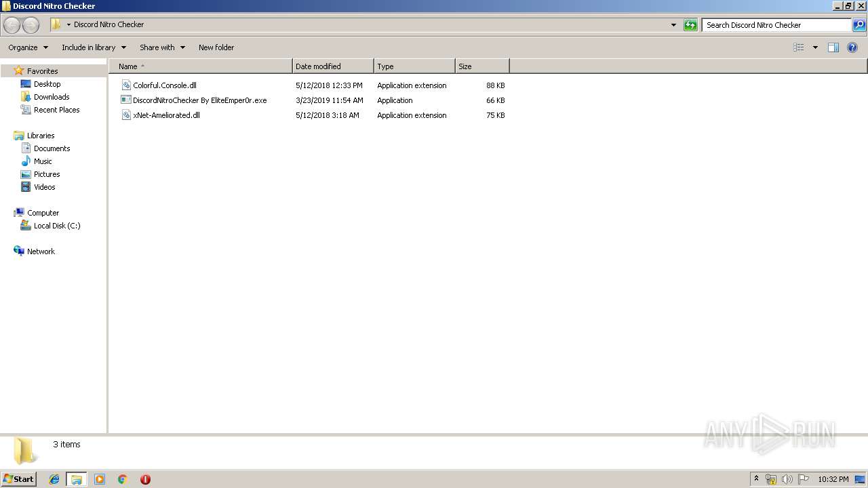
Task: Open address bar history dropdown arrow
Action: [x=673, y=25]
